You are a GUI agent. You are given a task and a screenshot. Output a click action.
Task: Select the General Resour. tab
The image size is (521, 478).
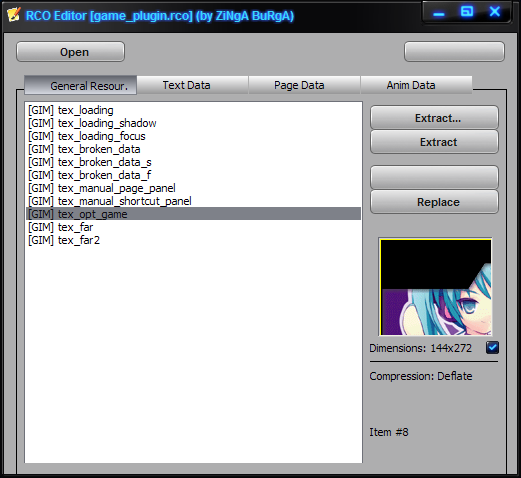(80, 85)
